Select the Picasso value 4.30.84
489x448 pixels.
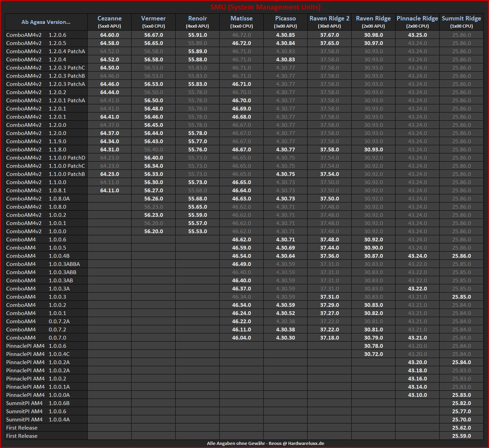(x=285, y=43)
